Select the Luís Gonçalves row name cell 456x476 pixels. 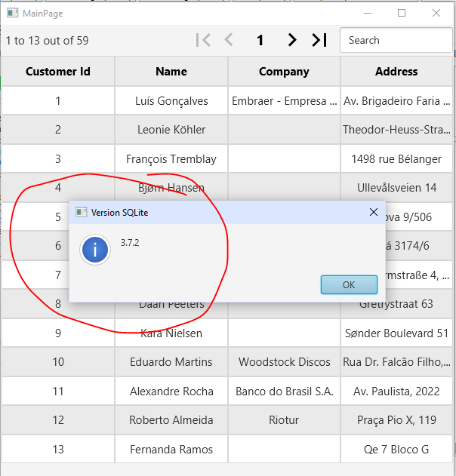[171, 101]
